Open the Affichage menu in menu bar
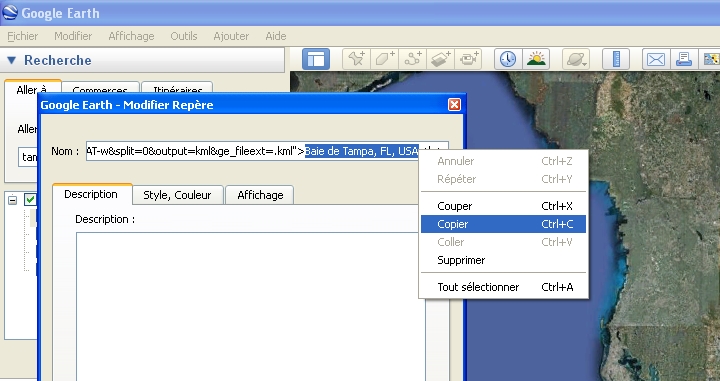This screenshot has width=720, height=381. (131, 36)
